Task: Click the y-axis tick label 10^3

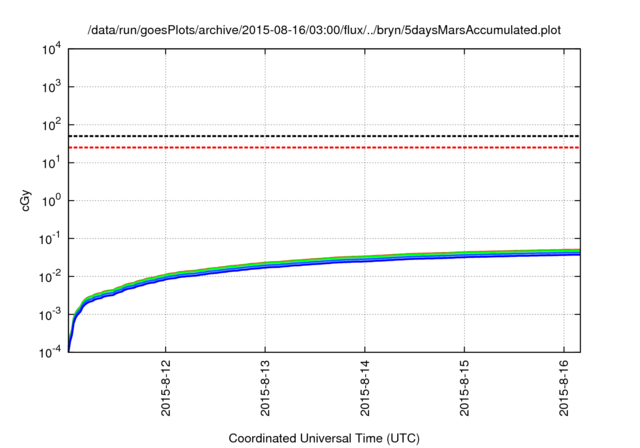Action: pos(51,86)
